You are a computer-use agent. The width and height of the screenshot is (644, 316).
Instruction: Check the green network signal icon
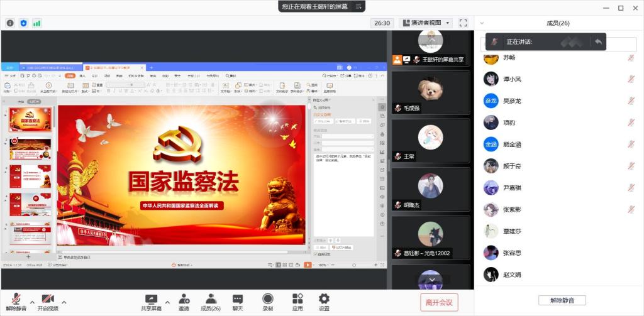tap(37, 23)
